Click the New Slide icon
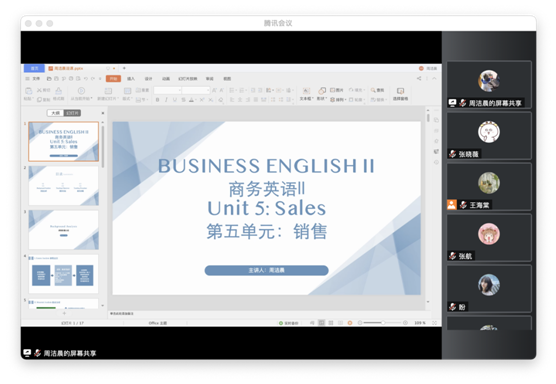The height and width of the screenshot is (384, 556). coord(108,91)
